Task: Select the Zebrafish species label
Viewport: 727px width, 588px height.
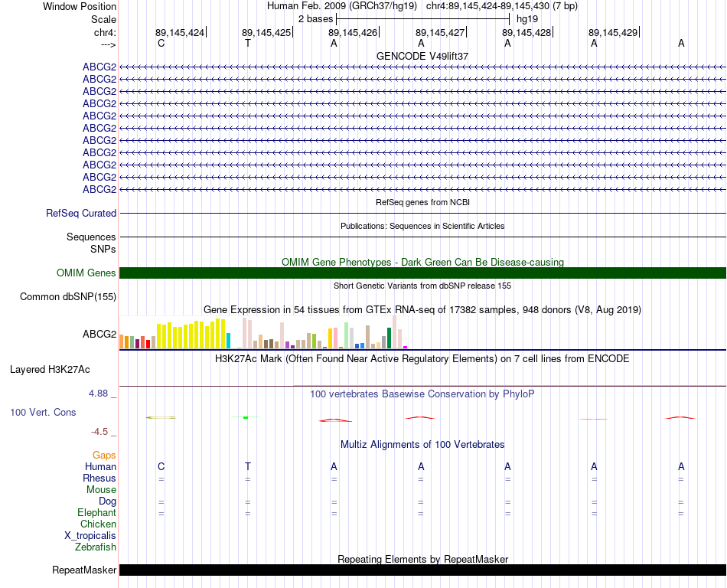Action: (96, 547)
